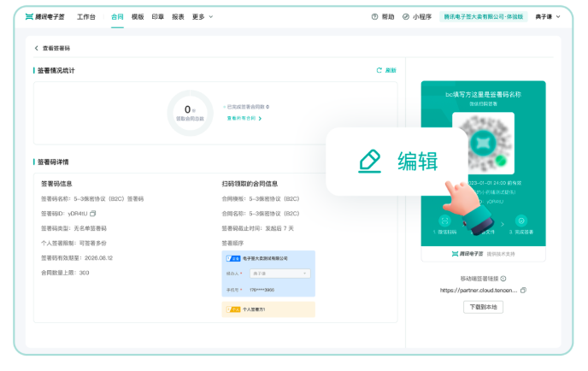Click the 腾讯电子签 logo
588x371 pixels.
click(44, 17)
